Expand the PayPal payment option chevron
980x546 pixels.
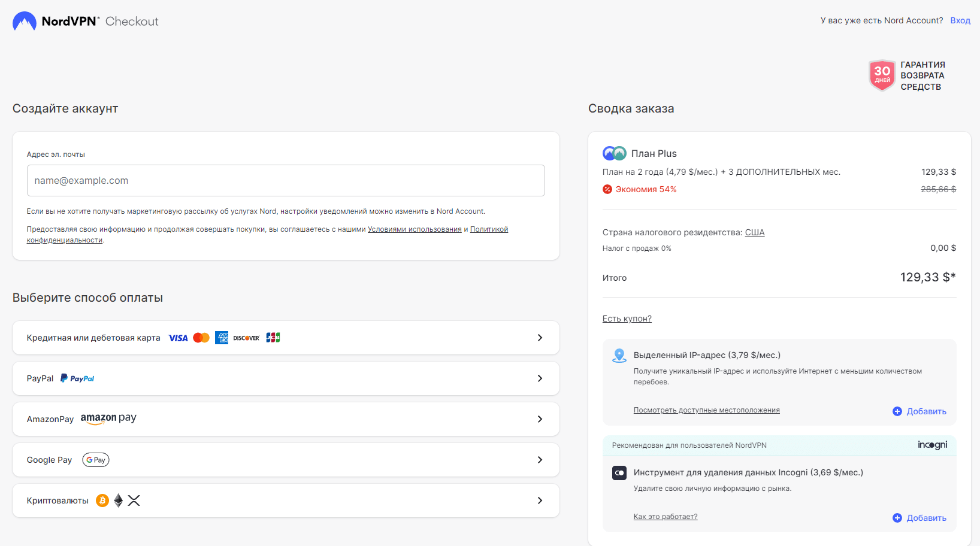[x=540, y=378]
